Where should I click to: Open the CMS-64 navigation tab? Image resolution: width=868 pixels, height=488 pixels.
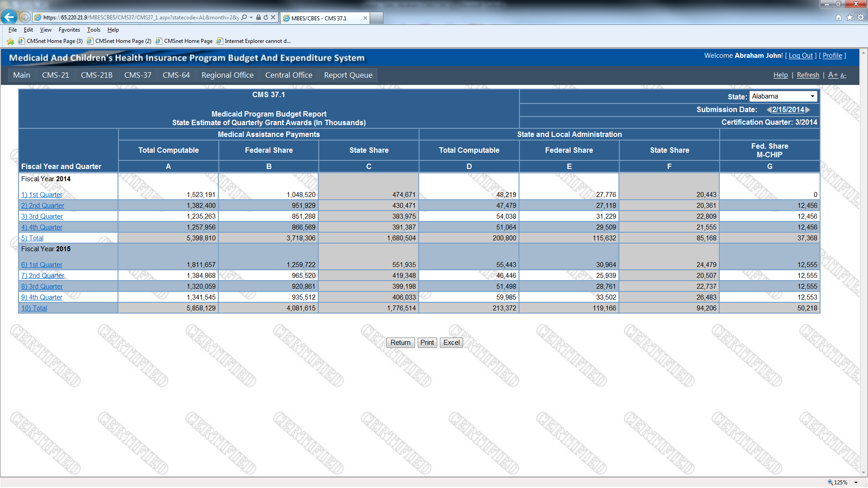click(176, 75)
